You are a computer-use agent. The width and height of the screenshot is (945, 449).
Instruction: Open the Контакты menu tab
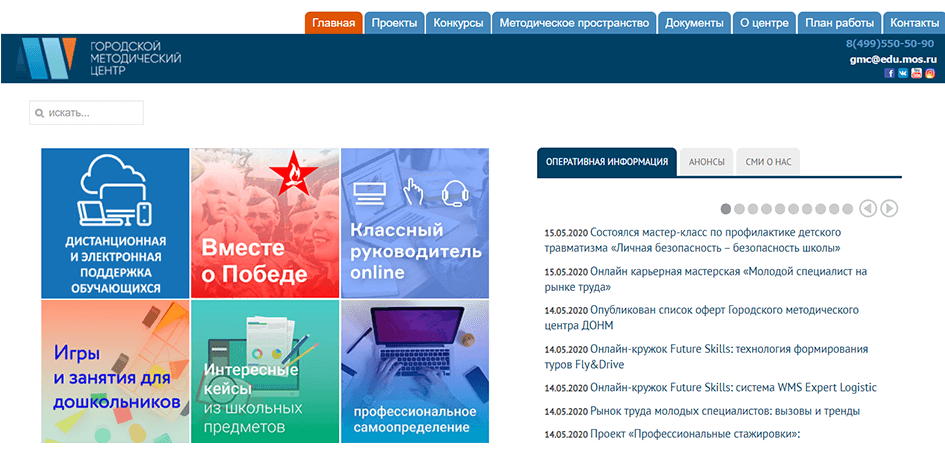914,23
